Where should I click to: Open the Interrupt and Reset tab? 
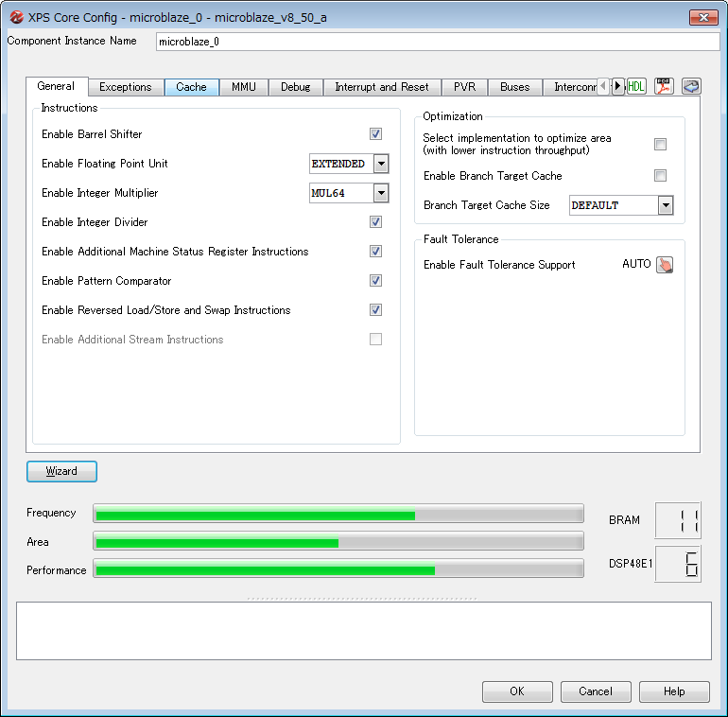381,87
